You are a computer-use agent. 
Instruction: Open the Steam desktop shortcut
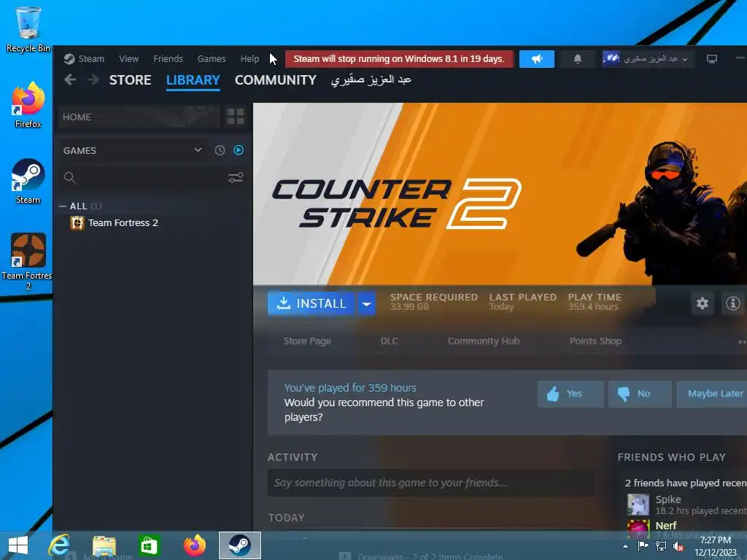28,181
